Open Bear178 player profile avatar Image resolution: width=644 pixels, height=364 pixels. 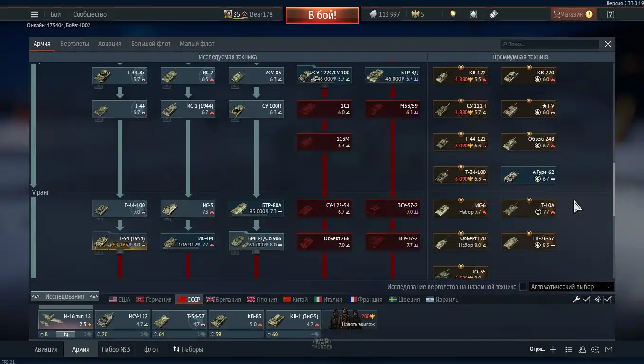[x=228, y=14]
